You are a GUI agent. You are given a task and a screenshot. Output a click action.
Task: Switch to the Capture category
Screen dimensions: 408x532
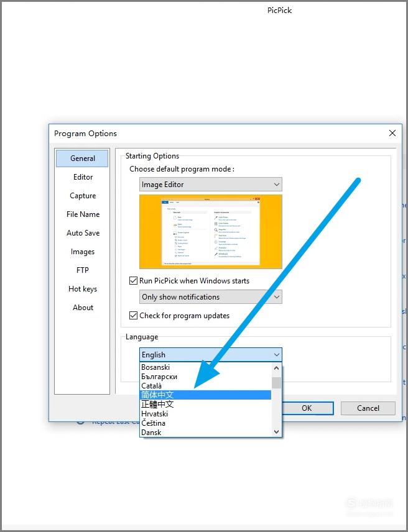tap(83, 196)
